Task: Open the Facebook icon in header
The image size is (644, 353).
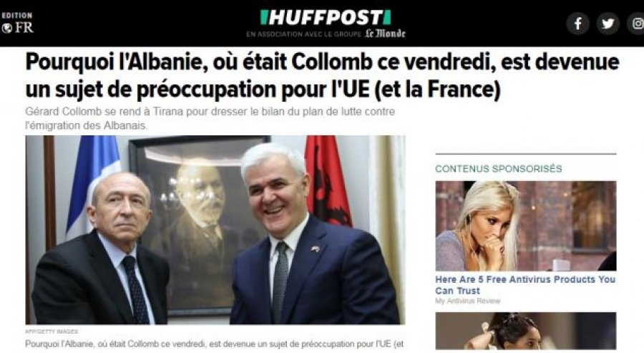Action: (578, 24)
